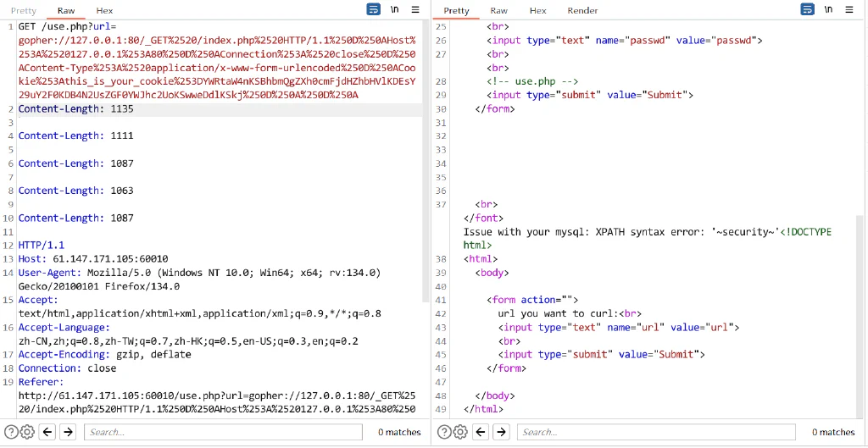Click the 'Content-Length: 1135' line

(75, 109)
